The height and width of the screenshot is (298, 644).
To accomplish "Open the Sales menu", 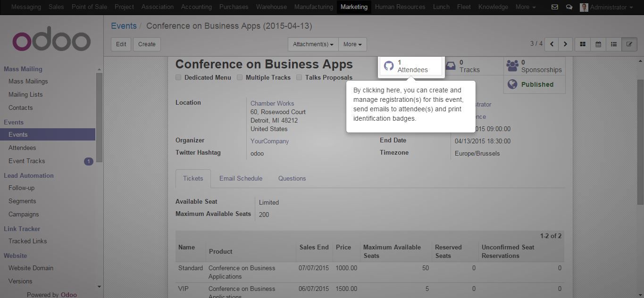I will [56, 7].
